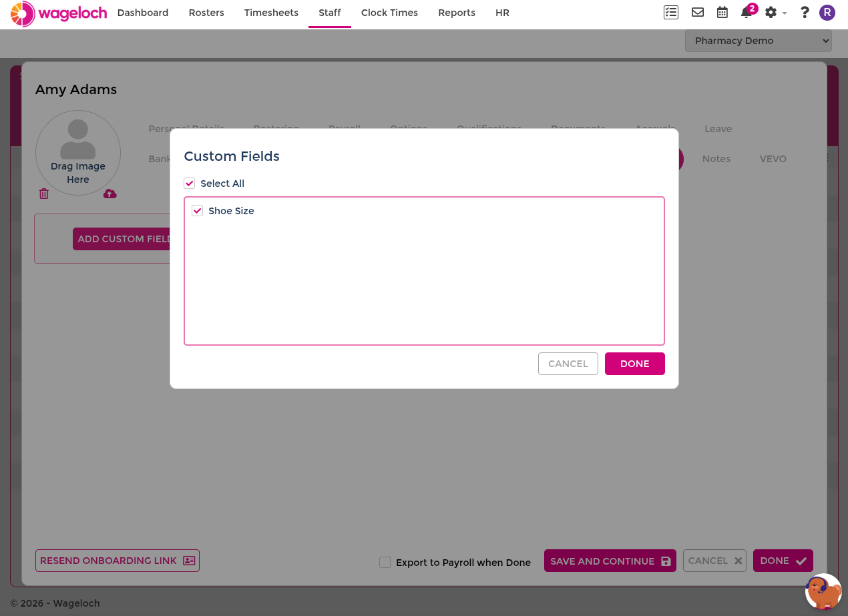848x616 pixels.
Task: Open the Staff menu
Action: pos(330,13)
